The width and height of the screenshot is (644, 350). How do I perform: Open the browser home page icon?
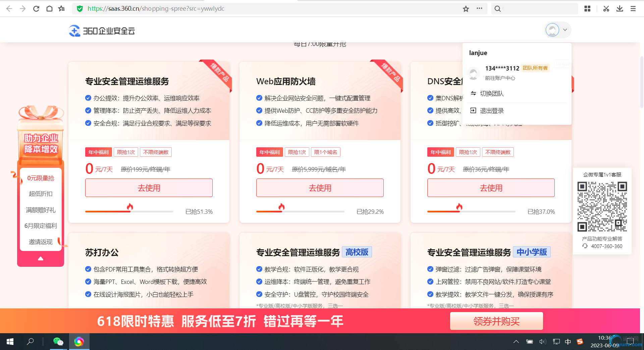[49, 9]
